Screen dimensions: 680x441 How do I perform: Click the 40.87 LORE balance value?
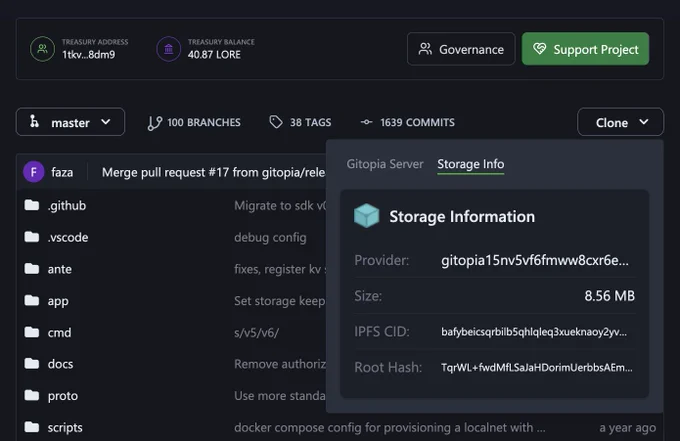214,55
